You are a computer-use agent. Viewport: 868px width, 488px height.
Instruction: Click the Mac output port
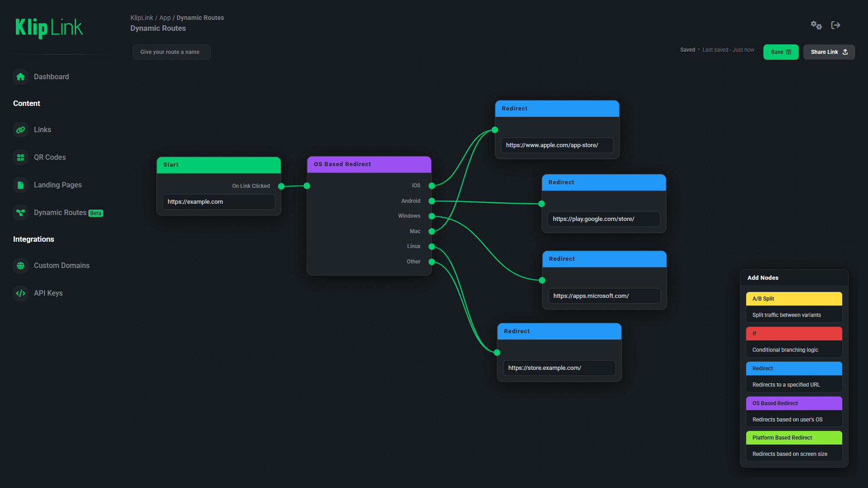(432, 231)
